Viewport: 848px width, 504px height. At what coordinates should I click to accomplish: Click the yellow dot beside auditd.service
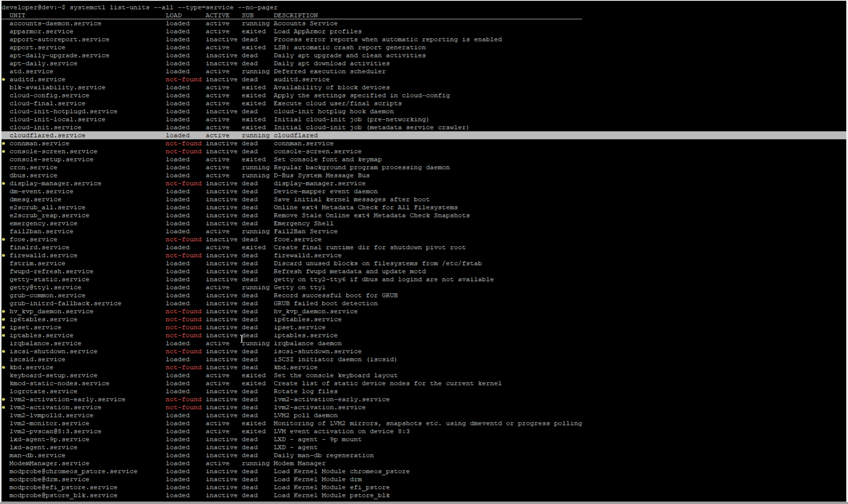click(4, 80)
